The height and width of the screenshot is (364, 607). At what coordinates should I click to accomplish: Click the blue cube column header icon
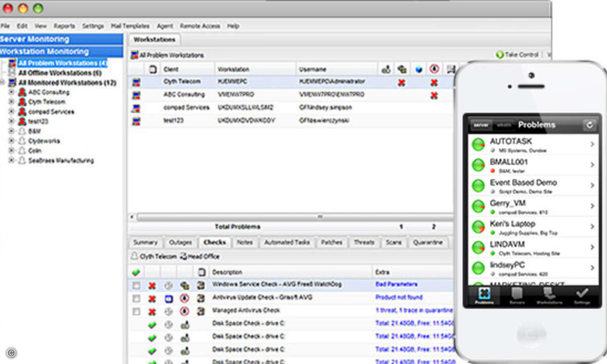tap(418, 69)
